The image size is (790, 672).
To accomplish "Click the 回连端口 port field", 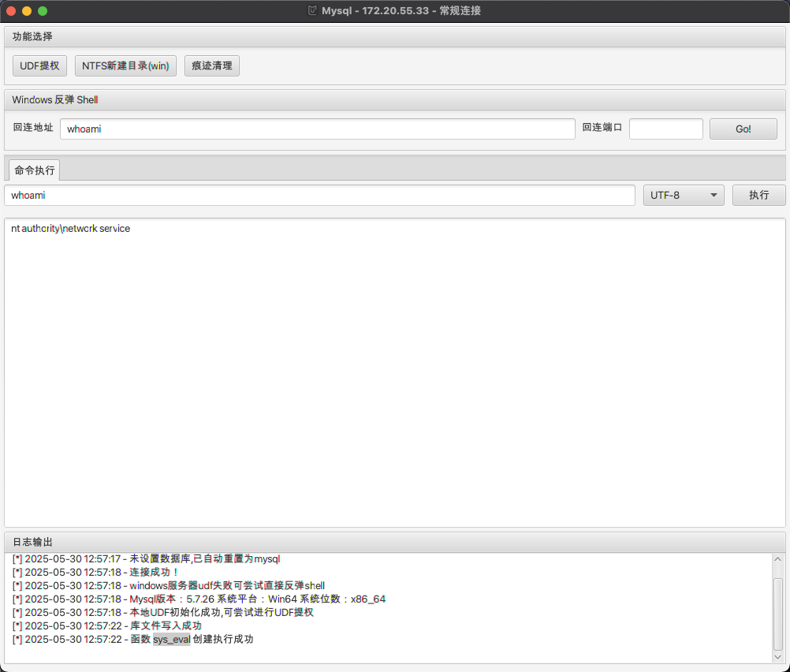I will 665,129.
